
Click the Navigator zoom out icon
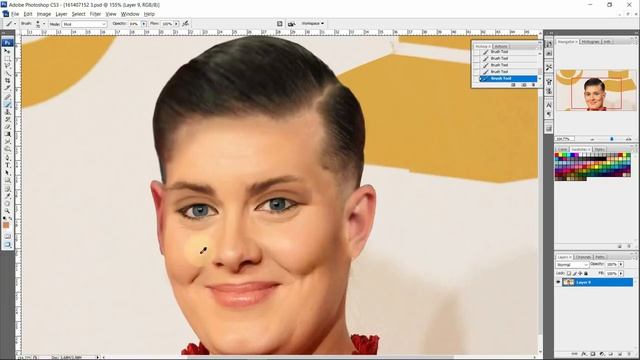(x=592, y=139)
